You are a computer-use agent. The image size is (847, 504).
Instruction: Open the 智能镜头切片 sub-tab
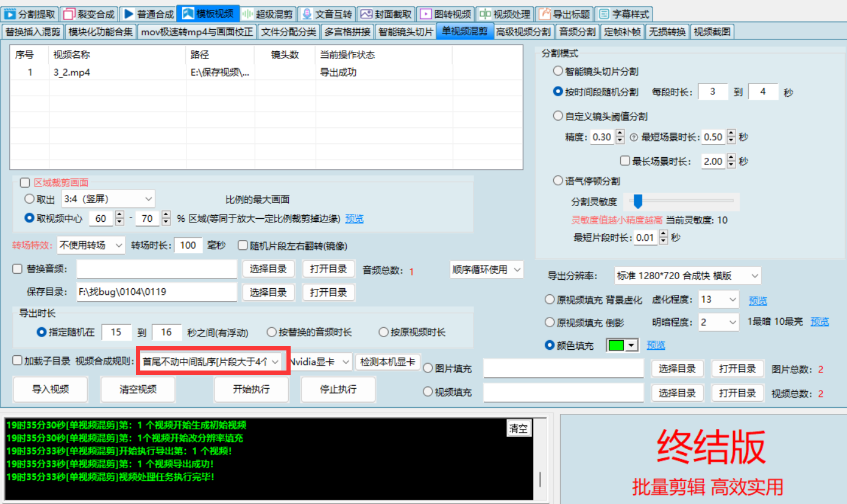(405, 32)
